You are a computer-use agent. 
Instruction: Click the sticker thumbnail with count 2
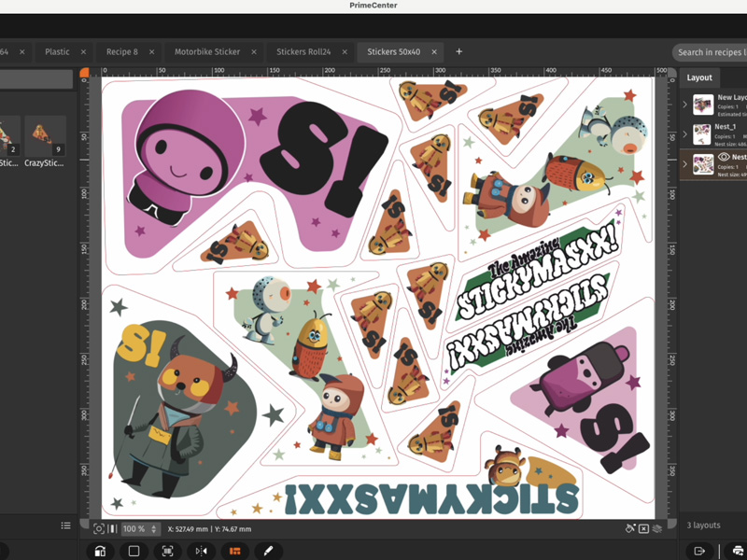[x=8, y=136]
